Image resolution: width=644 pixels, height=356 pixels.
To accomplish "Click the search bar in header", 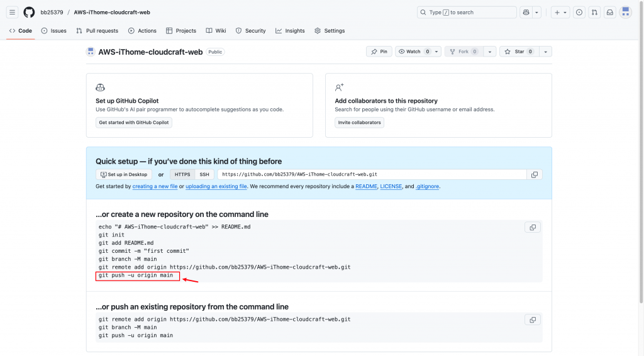I will (x=467, y=13).
